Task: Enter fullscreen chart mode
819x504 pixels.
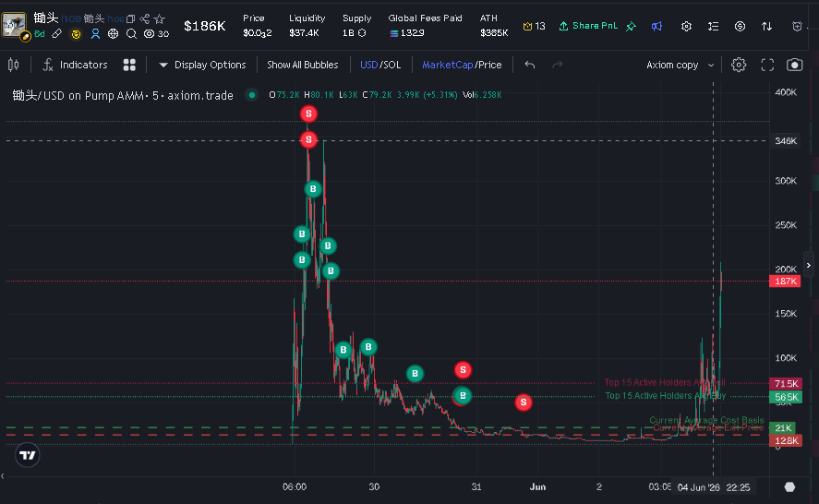Action: (x=767, y=65)
